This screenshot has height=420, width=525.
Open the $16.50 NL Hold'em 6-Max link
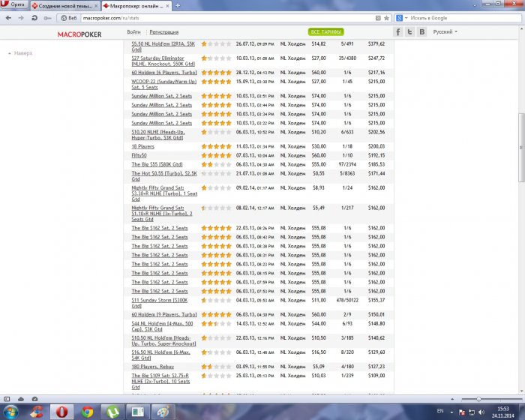pos(160,355)
